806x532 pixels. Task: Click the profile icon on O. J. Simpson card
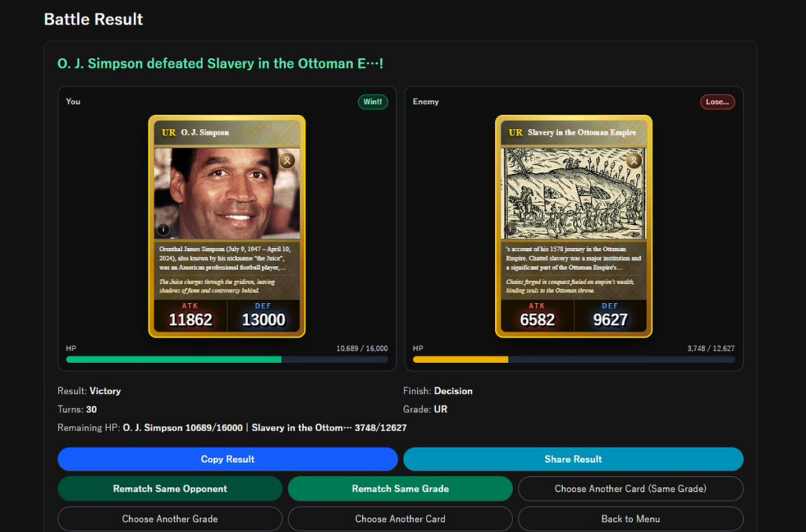287,161
